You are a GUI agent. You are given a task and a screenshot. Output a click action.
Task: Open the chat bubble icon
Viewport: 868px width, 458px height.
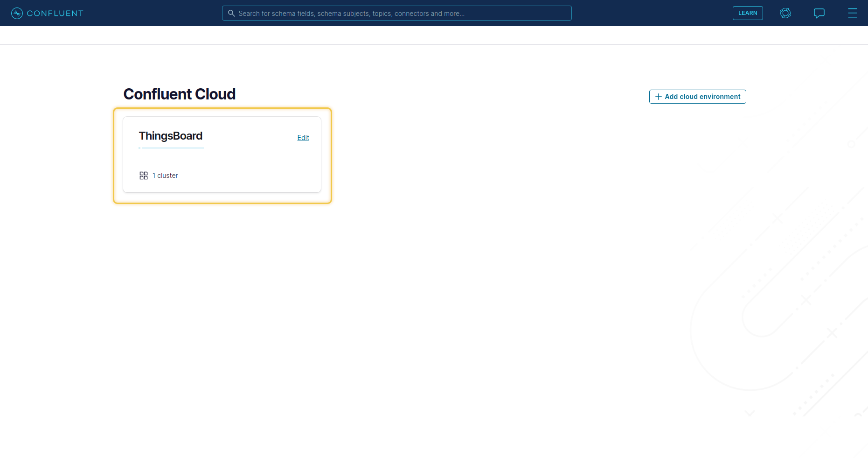[x=819, y=13]
